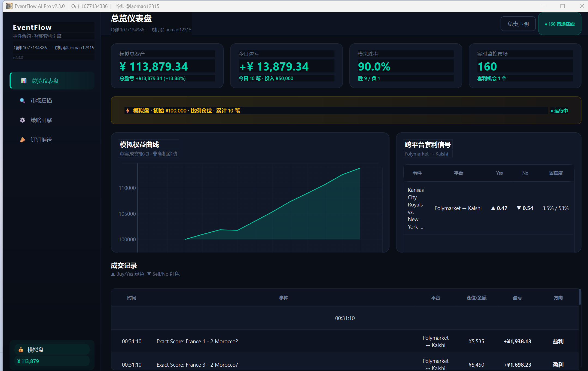Click the 模拟盘 ¥113,879 sidebar card

(52, 355)
